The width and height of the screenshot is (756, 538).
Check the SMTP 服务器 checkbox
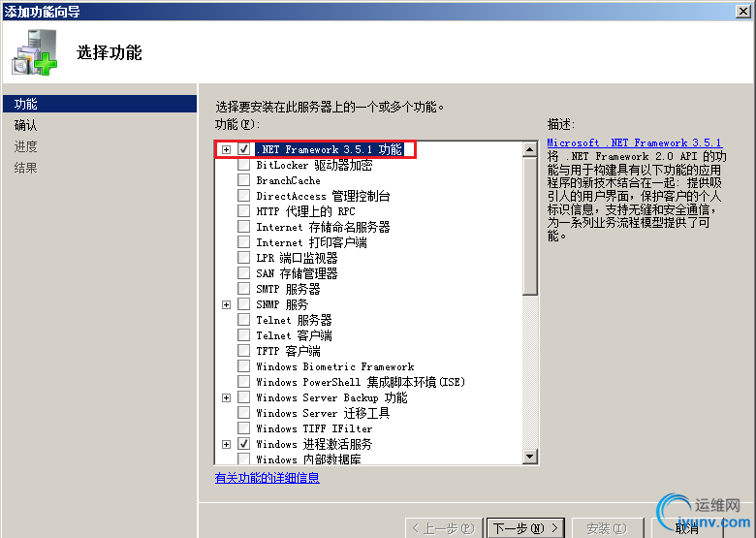click(244, 289)
